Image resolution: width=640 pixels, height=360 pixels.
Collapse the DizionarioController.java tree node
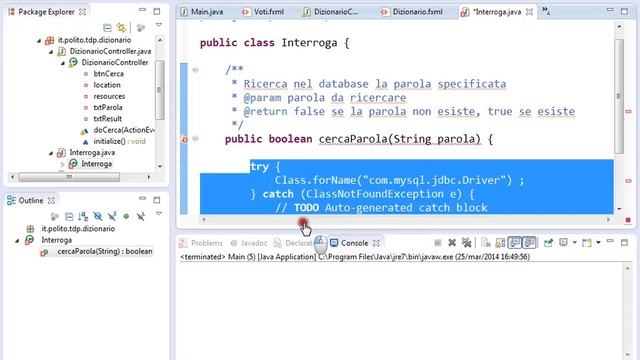point(51,52)
